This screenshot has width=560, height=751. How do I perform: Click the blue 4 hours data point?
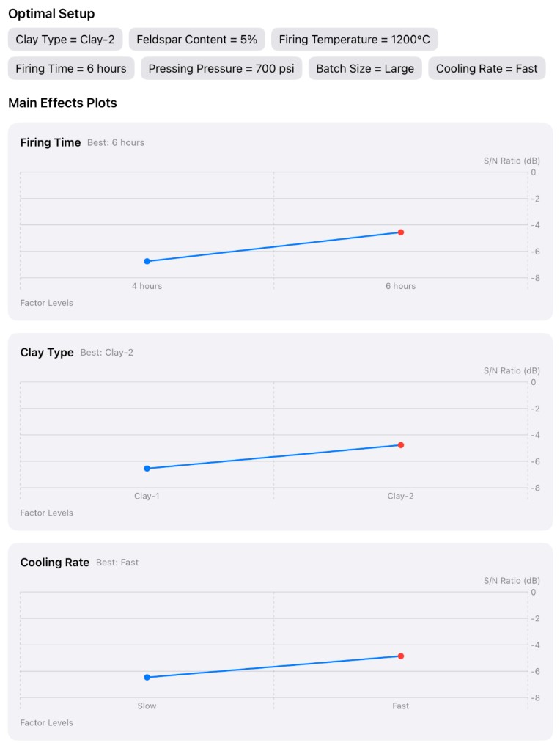(147, 261)
